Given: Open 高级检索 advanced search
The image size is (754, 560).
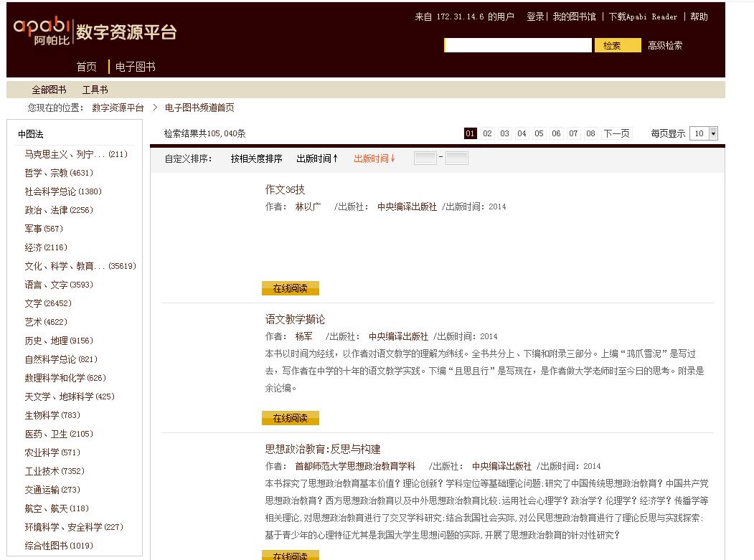Looking at the screenshot, I should [x=665, y=46].
